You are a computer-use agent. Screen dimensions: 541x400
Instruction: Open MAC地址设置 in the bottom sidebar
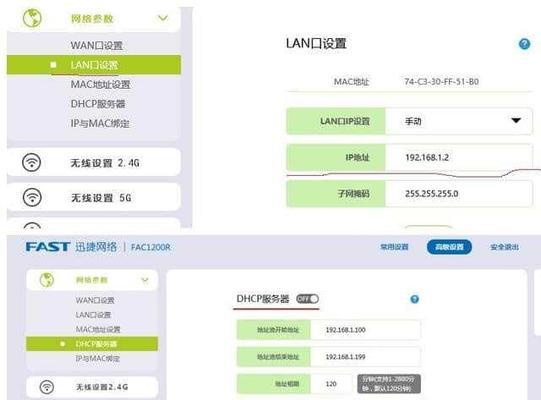tap(98, 329)
